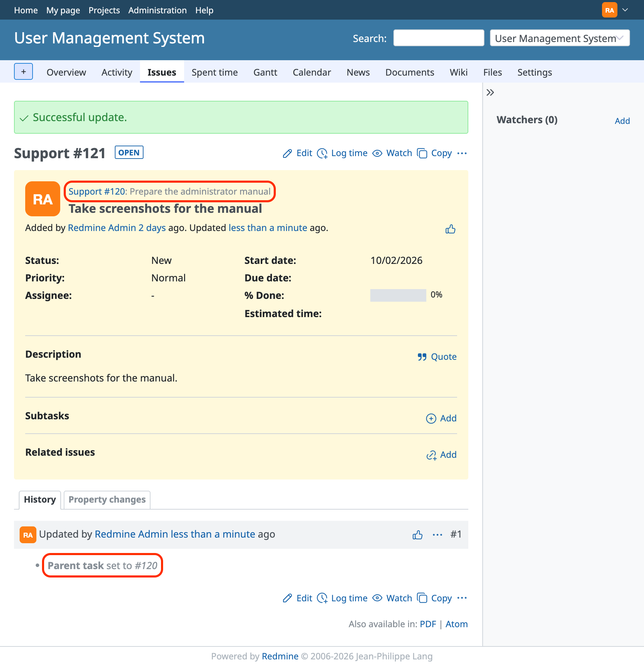The image size is (644, 665).
Task: Click the top Watch eye icon
Action: [377, 153]
